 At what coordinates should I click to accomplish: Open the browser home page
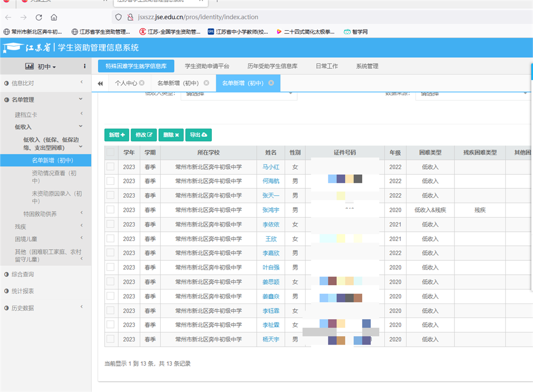click(x=54, y=17)
